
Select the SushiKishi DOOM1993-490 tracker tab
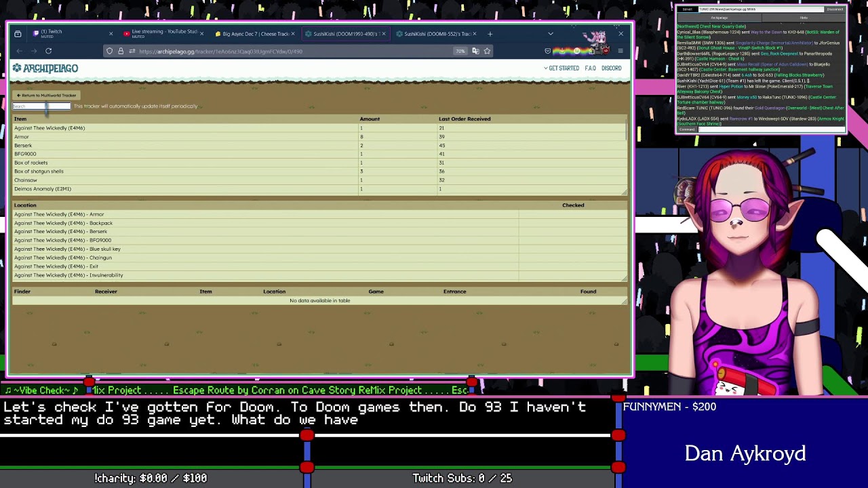point(344,34)
